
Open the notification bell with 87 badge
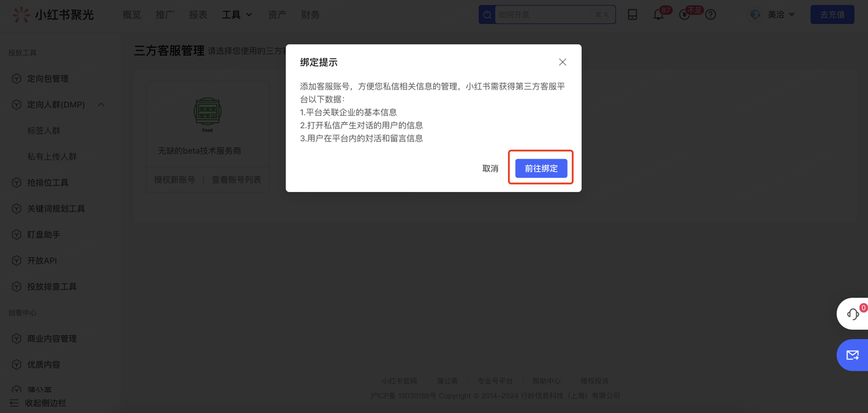click(658, 14)
